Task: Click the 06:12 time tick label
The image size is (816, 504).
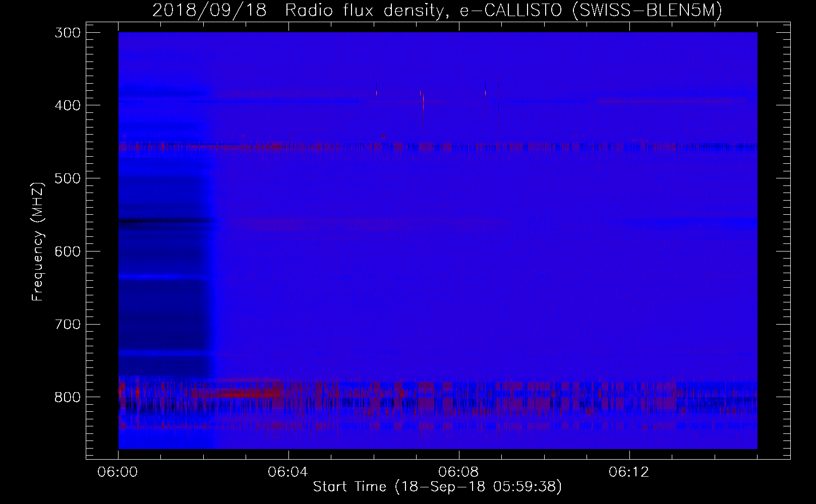Action: click(629, 472)
